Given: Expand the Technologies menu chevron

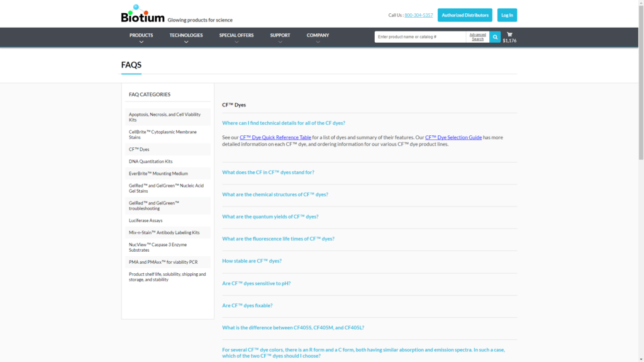Looking at the screenshot, I should pos(186,42).
